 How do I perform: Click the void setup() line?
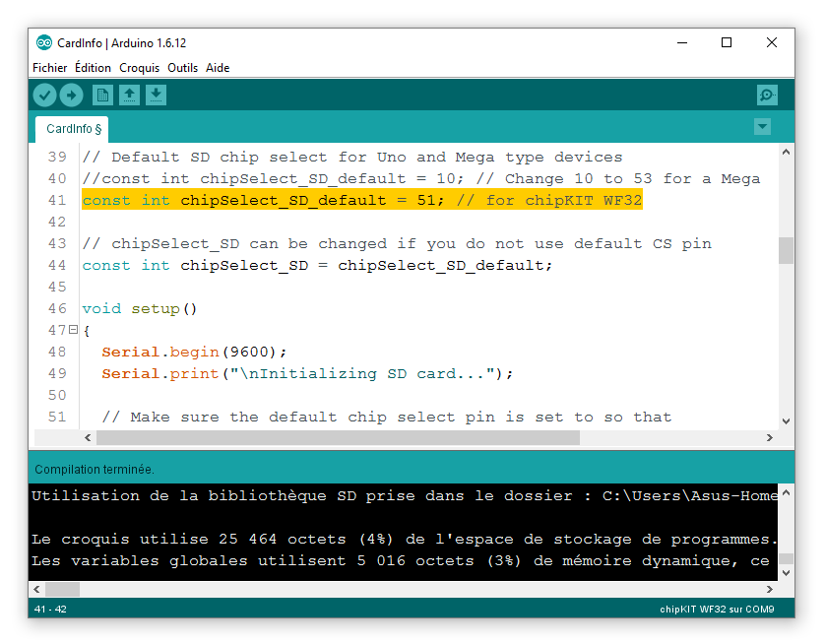(x=140, y=309)
